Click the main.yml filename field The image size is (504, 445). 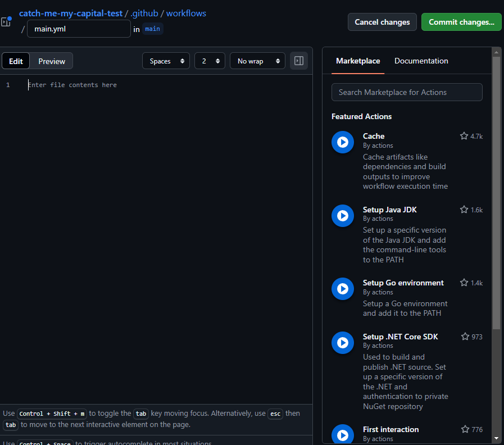coord(79,29)
